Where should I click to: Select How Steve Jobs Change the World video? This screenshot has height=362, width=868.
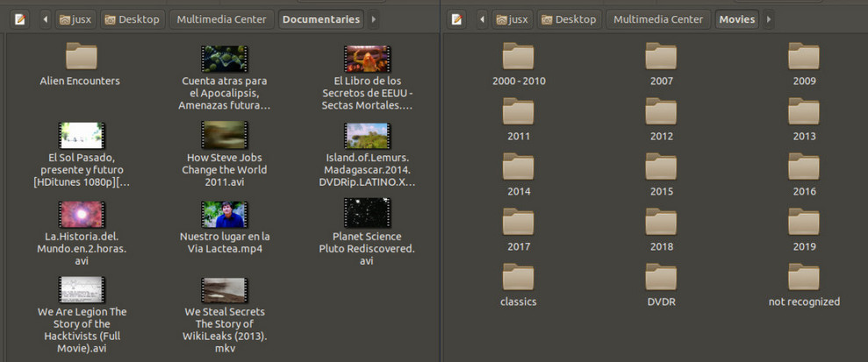click(x=224, y=135)
